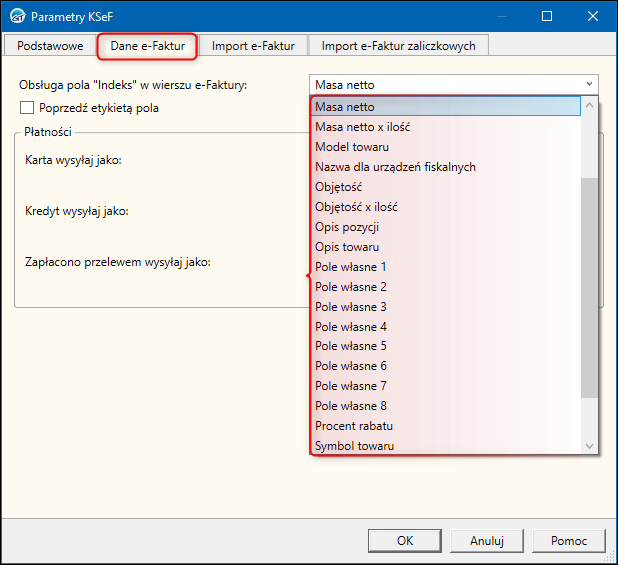
Task: Click the Parametry KSeF window icon
Action: (17, 17)
